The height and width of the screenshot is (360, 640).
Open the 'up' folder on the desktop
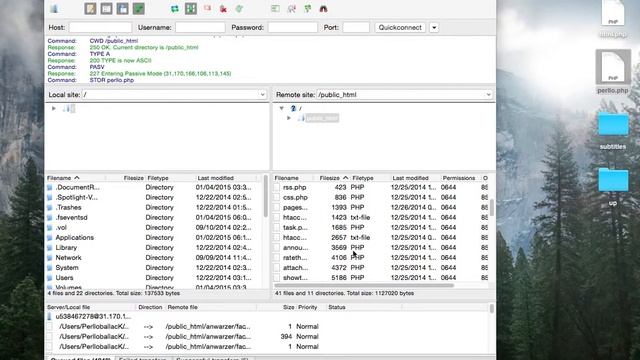[x=613, y=187]
